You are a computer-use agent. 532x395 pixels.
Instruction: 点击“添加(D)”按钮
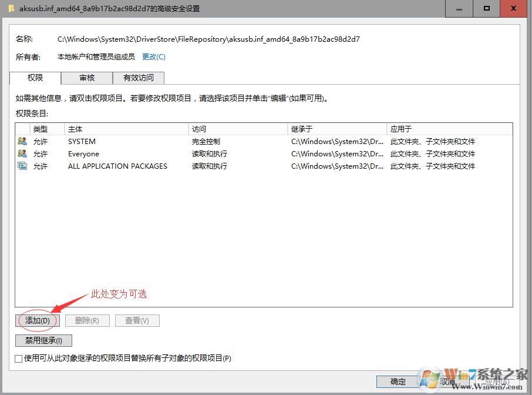(x=36, y=320)
